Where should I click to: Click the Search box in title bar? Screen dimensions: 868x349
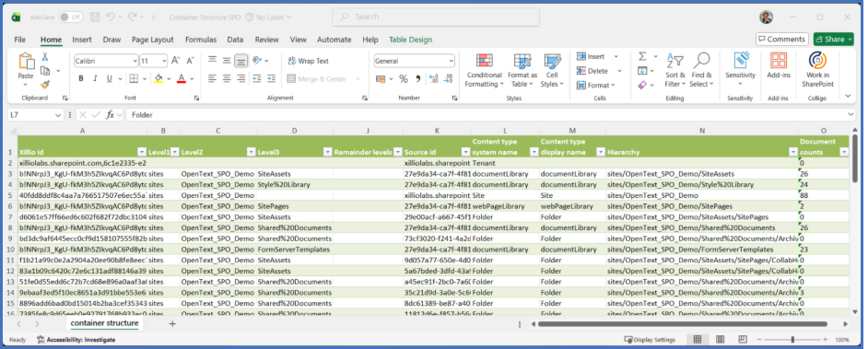436,17
